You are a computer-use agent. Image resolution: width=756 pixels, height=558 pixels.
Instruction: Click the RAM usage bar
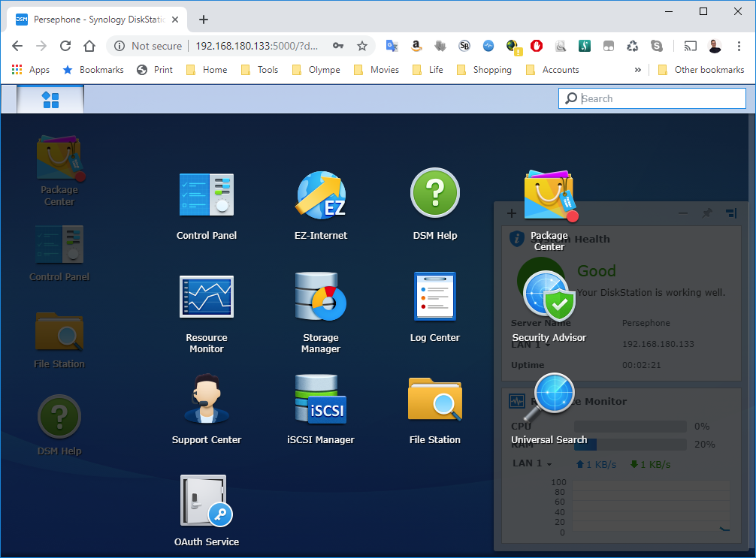point(631,445)
